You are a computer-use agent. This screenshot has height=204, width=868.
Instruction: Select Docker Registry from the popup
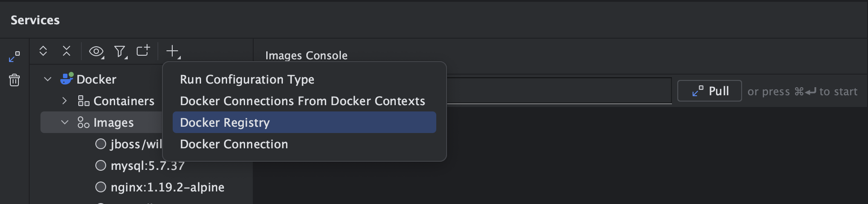tap(225, 123)
